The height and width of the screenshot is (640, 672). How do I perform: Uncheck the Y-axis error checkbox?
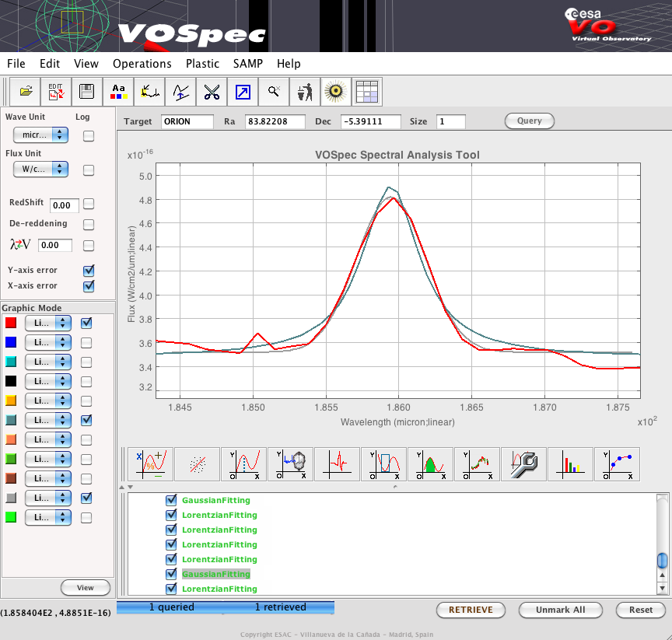tap(89, 271)
